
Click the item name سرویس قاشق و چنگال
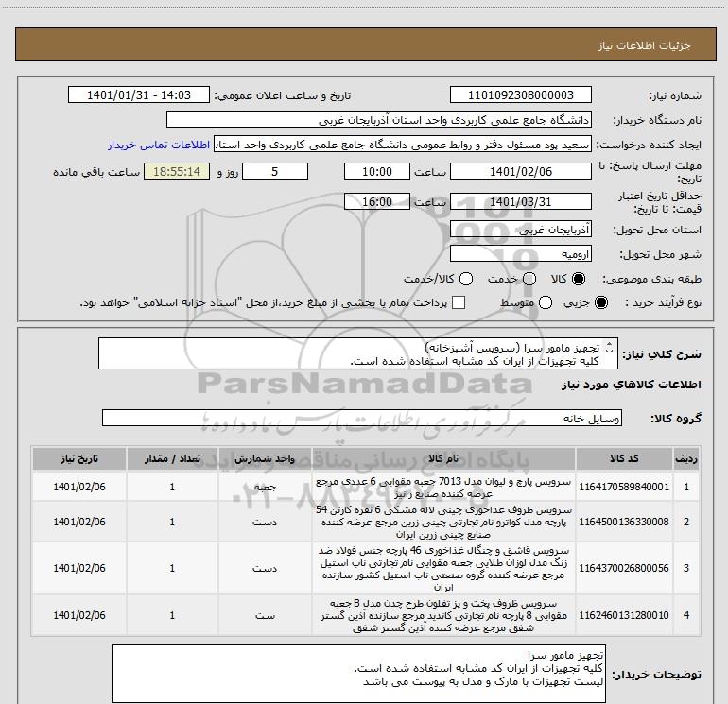[x=443, y=569]
